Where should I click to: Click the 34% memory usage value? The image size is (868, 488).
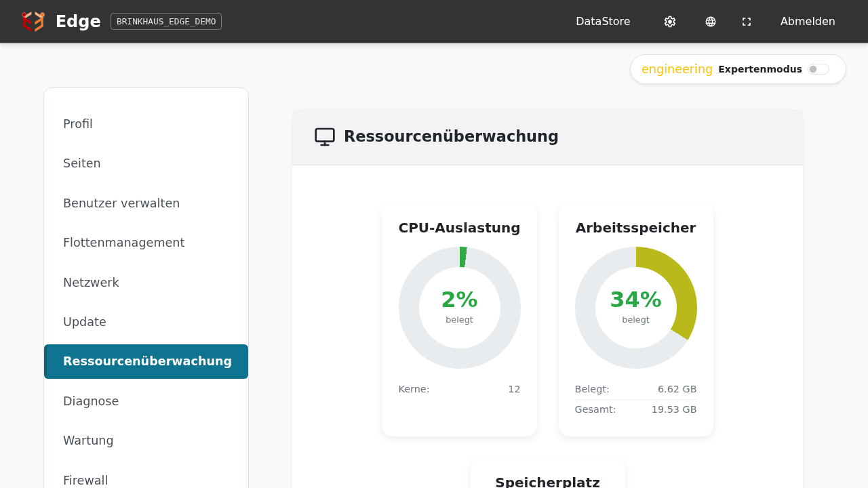click(636, 300)
